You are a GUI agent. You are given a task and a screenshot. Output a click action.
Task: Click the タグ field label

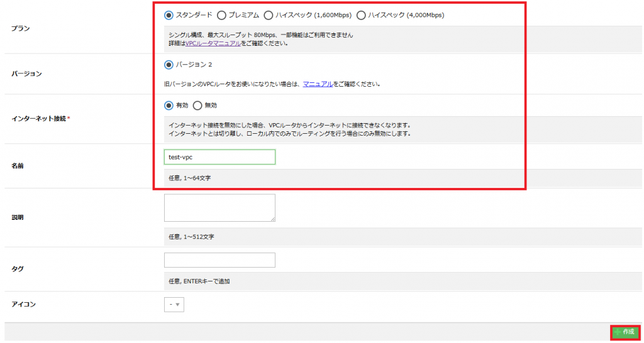(18, 269)
